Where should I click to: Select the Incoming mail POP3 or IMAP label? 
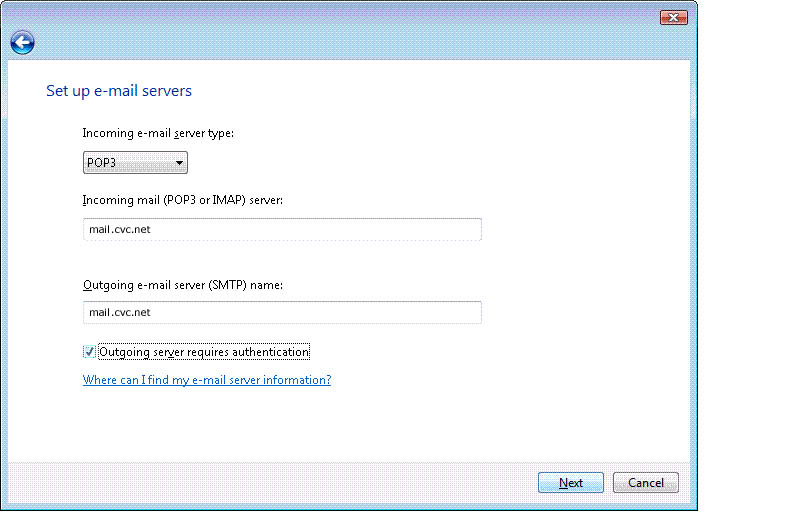[x=183, y=200]
